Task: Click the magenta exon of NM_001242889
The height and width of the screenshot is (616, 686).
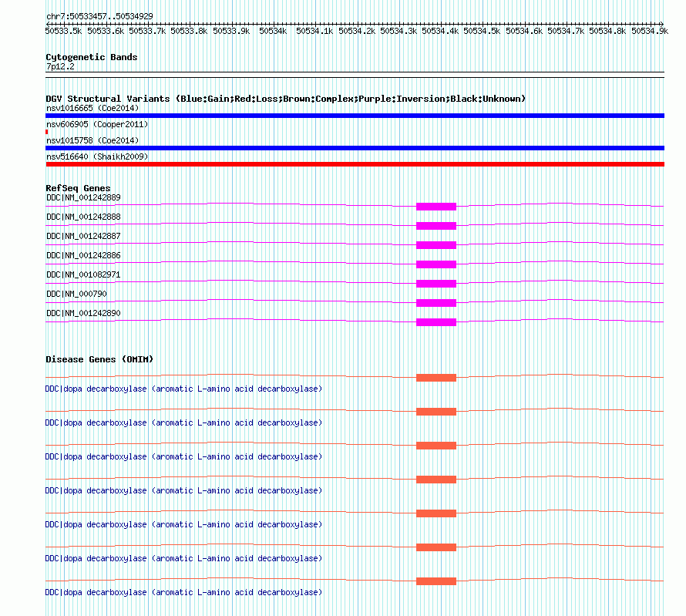Action: click(x=436, y=207)
